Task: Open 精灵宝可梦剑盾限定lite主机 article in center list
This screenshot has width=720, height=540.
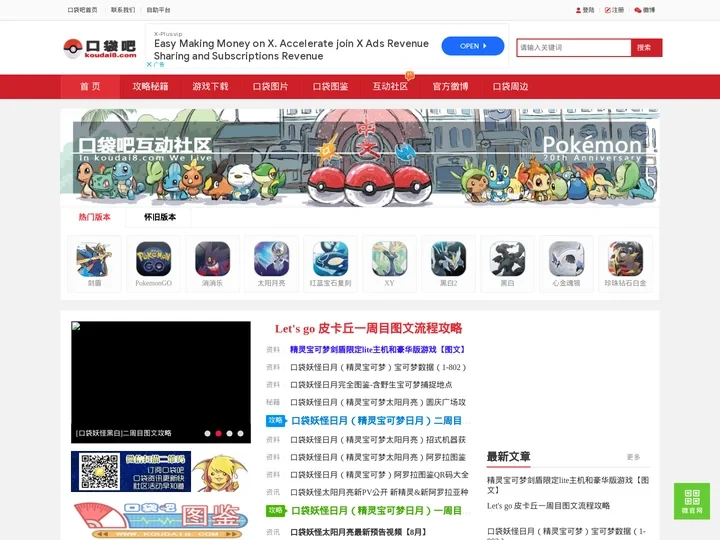Action: (378, 349)
